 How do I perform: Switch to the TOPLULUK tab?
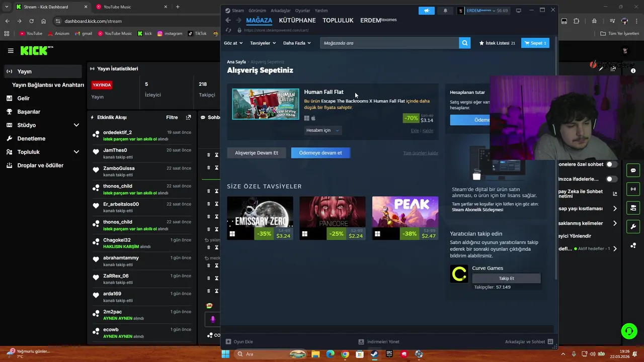click(x=338, y=21)
